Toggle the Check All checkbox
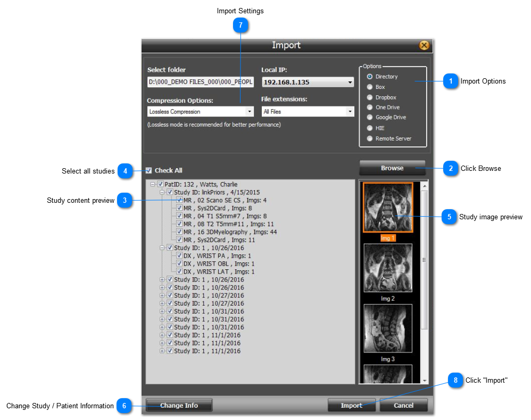The height and width of the screenshot is (420, 531). click(x=148, y=169)
